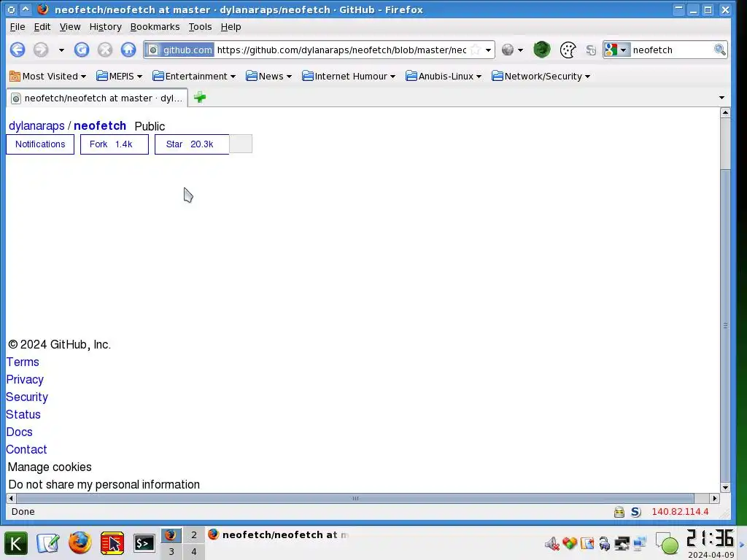Click the greyed S toolbar icon
The image size is (747, 560).
591,50
